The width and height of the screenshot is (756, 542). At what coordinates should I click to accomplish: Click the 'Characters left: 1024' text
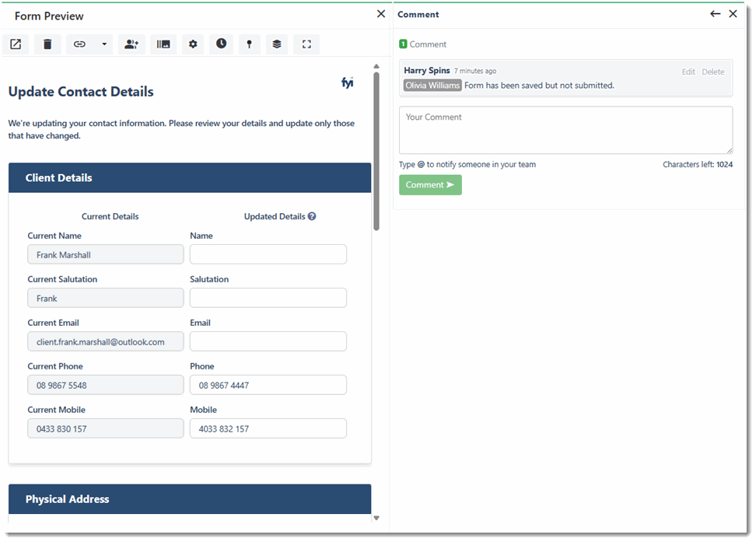tap(698, 164)
